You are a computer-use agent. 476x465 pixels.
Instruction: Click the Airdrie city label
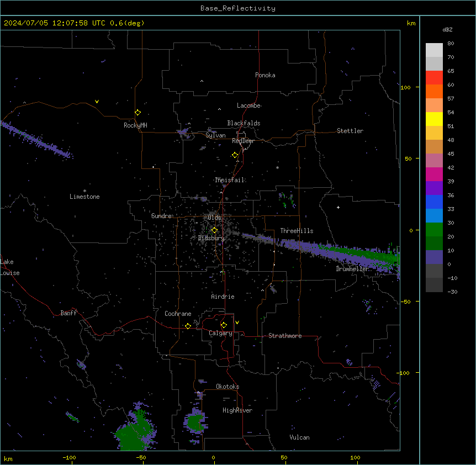pos(223,297)
